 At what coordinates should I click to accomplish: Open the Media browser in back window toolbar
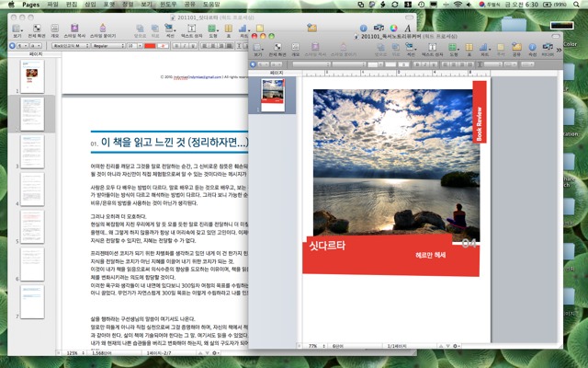tap(379, 28)
